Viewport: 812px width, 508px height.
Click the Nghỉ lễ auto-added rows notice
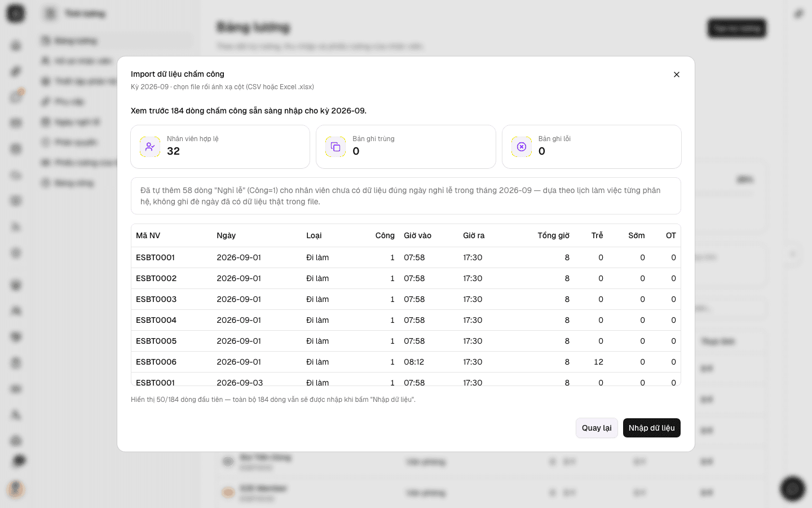(x=406, y=196)
